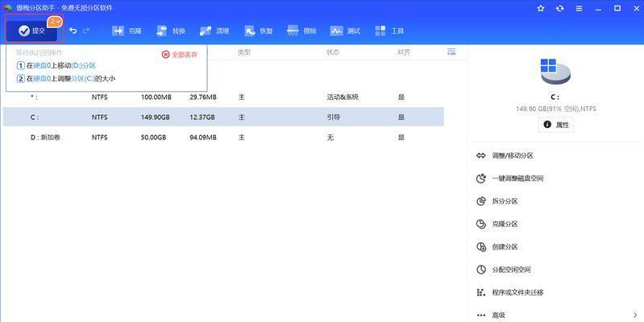Open the 克隆 (Clone) toolbar menu

[x=127, y=31]
